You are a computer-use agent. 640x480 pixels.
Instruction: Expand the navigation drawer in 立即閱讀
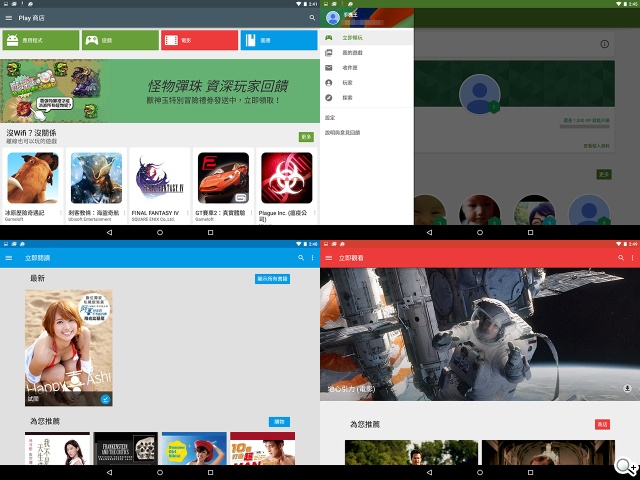9,258
